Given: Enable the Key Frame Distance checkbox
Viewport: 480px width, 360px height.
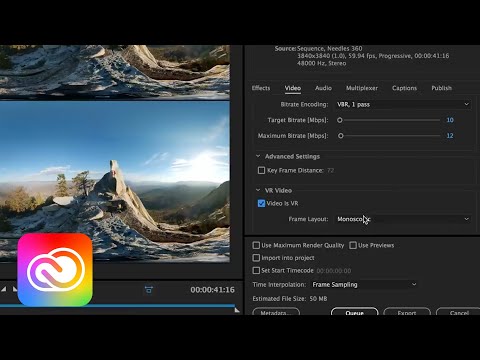Looking at the screenshot, I should pos(262,170).
